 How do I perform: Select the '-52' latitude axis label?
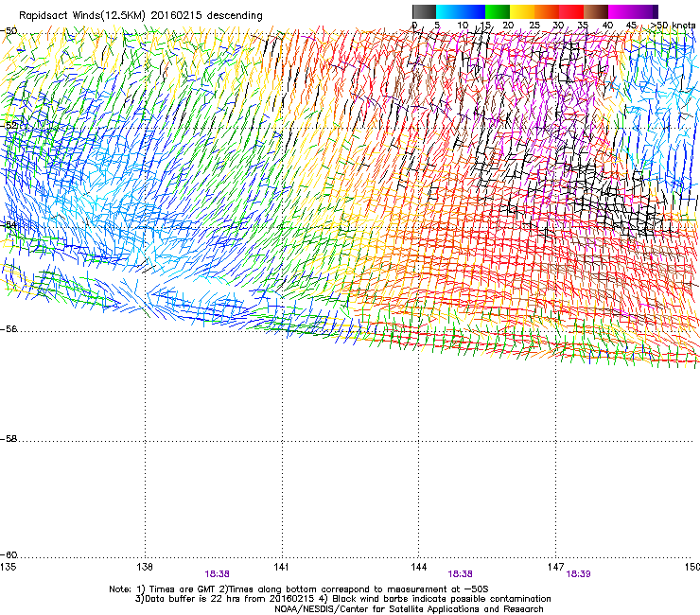click(9, 126)
